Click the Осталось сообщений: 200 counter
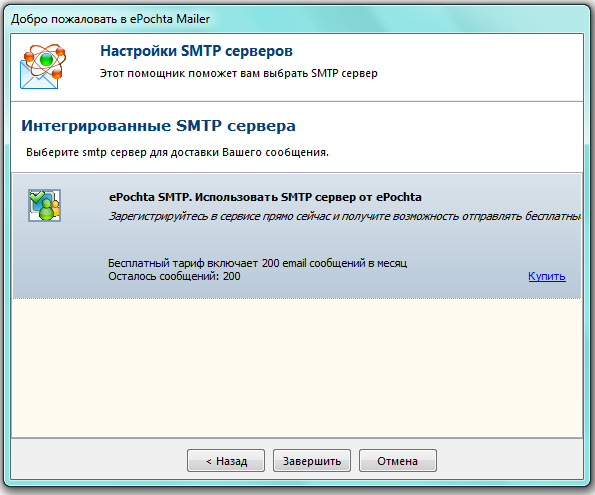Image resolution: width=595 pixels, height=495 pixels. coord(174,276)
